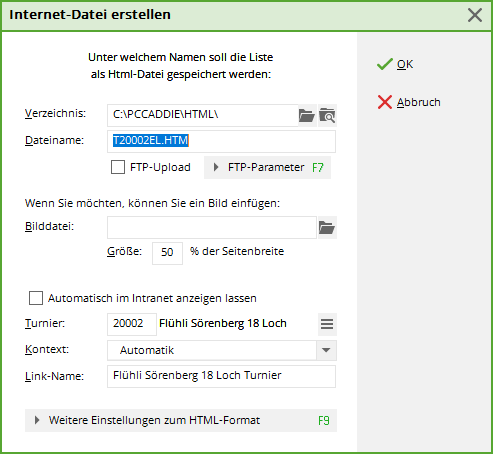Focus the Verzeichnis path field
Screen dimensions: 493x454
click(x=202, y=115)
